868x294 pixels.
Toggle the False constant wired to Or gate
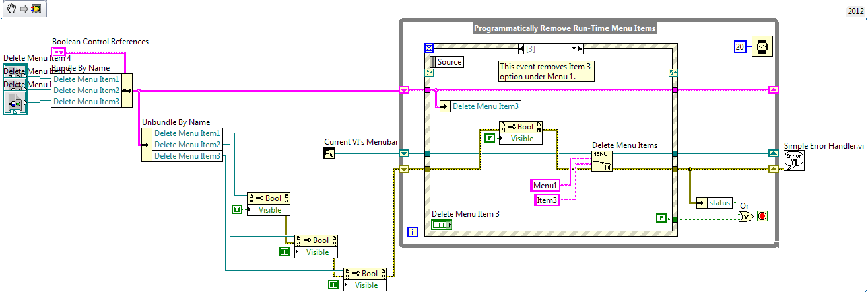point(661,217)
